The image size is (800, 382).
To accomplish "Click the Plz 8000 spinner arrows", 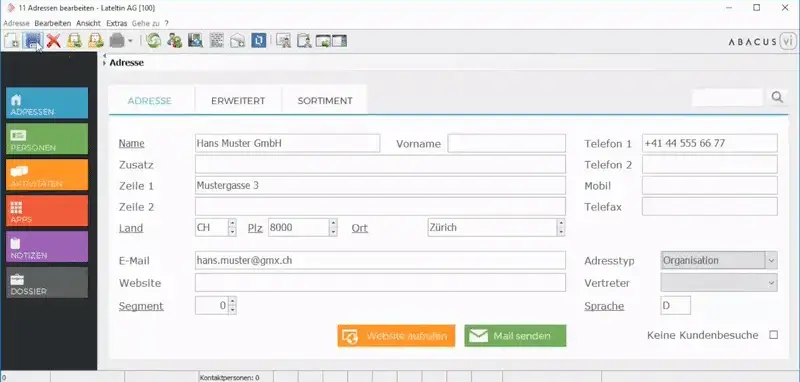I will [x=333, y=227].
